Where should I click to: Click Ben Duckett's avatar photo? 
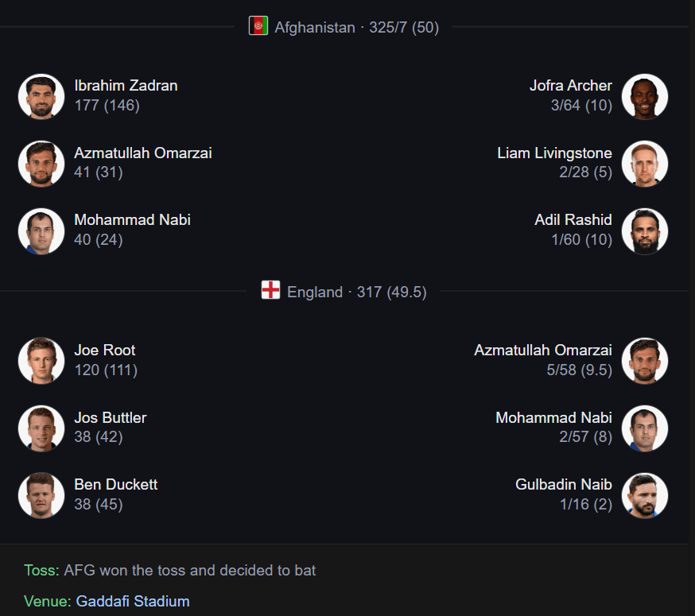tap(41, 495)
